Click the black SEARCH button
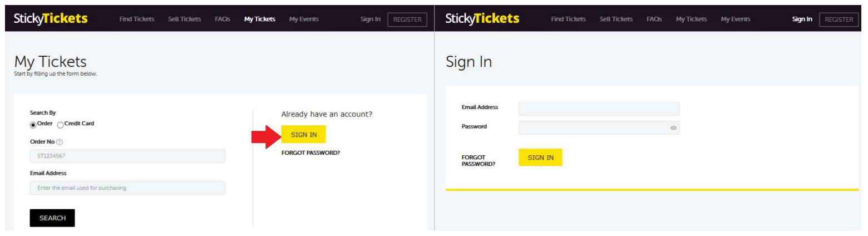The image size is (868, 236). click(52, 218)
